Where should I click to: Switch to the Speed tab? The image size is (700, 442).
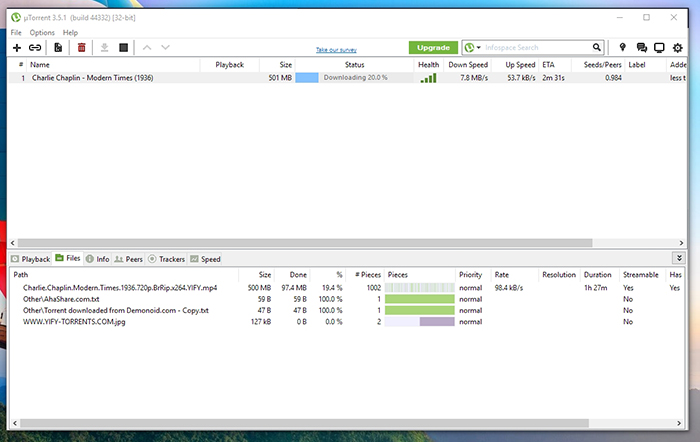(x=205, y=259)
